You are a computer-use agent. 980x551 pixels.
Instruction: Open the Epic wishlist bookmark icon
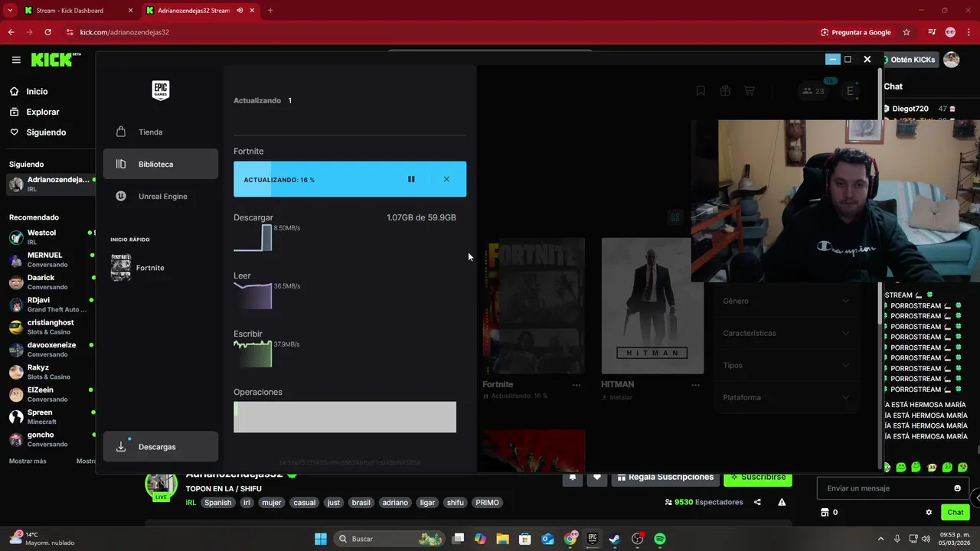(701, 91)
